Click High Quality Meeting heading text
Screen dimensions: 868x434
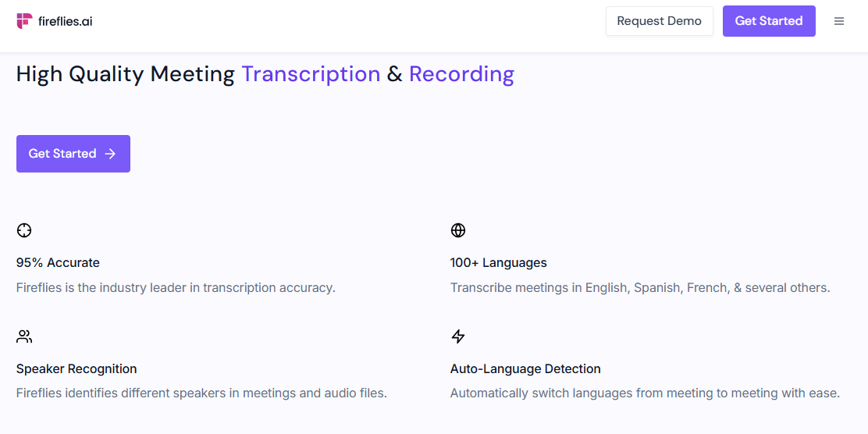(x=126, y=74)
